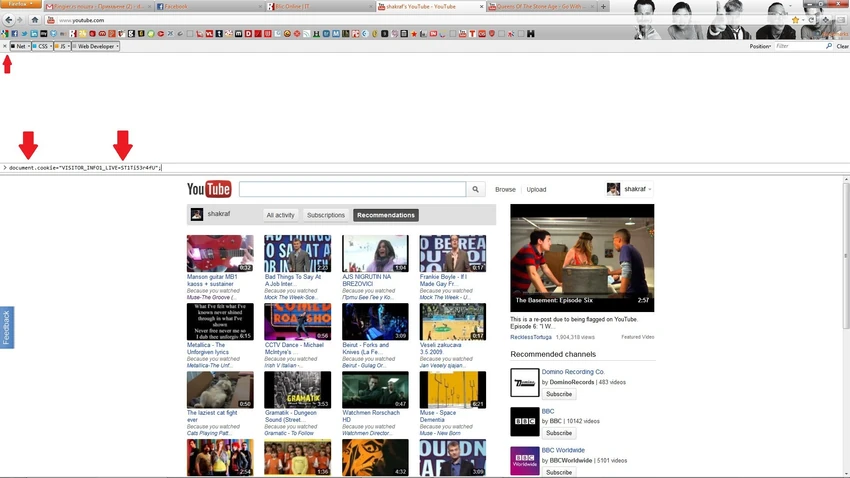Toggle the JS console filter
The width and height of the screenshot is (850, 478).
point(62,47)
